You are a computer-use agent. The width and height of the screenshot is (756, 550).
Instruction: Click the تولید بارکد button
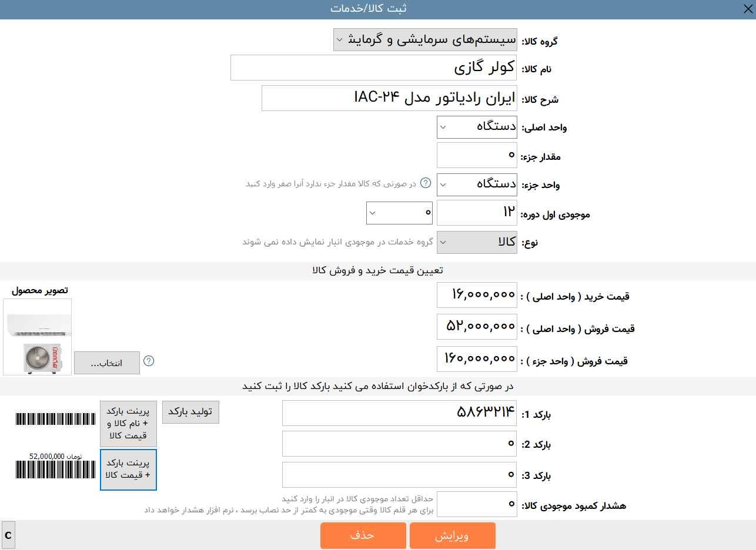(x=190, y=412)
